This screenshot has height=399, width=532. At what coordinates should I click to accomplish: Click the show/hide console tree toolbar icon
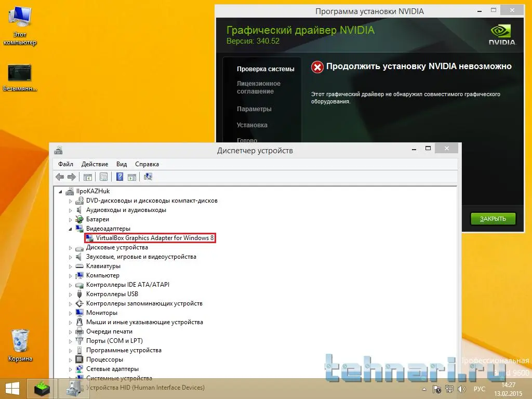[x=87, y=177]
